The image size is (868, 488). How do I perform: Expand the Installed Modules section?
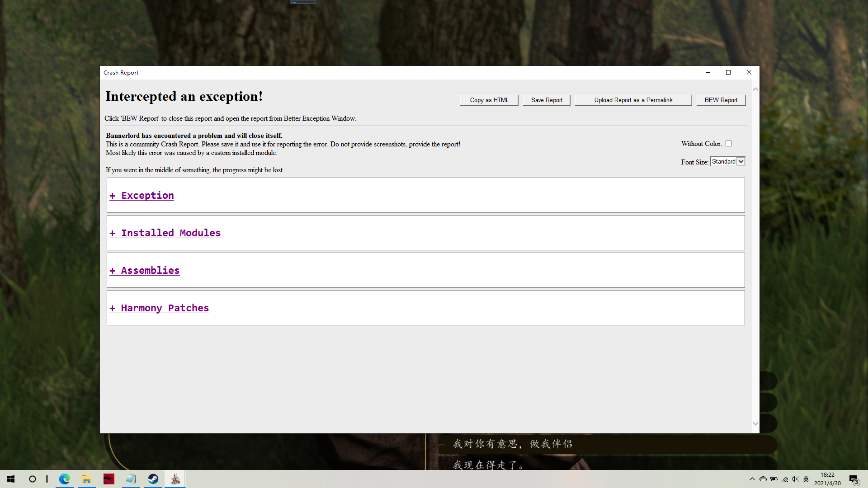click(x=165, y=233)
